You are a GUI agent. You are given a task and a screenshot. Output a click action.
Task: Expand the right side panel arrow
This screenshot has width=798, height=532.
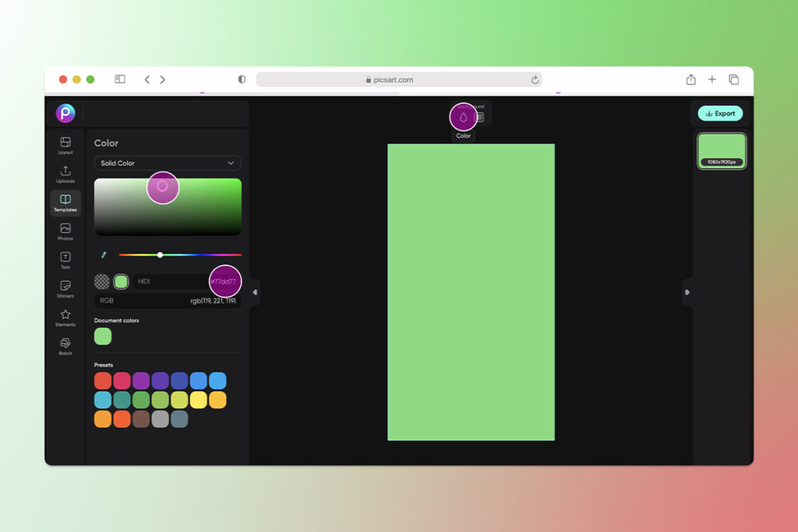click(x=687, y=292)
